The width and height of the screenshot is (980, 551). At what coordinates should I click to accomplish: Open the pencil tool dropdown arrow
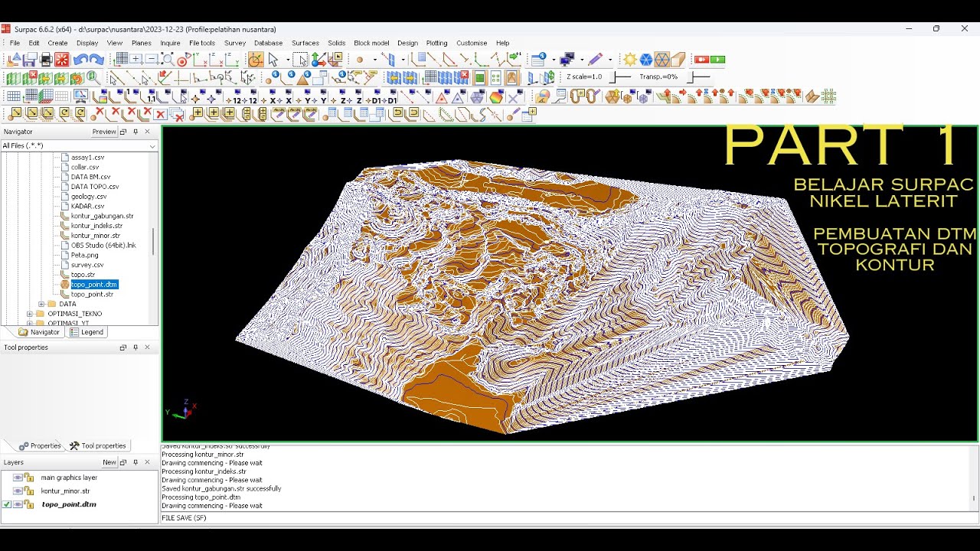[x=610, y=59]
